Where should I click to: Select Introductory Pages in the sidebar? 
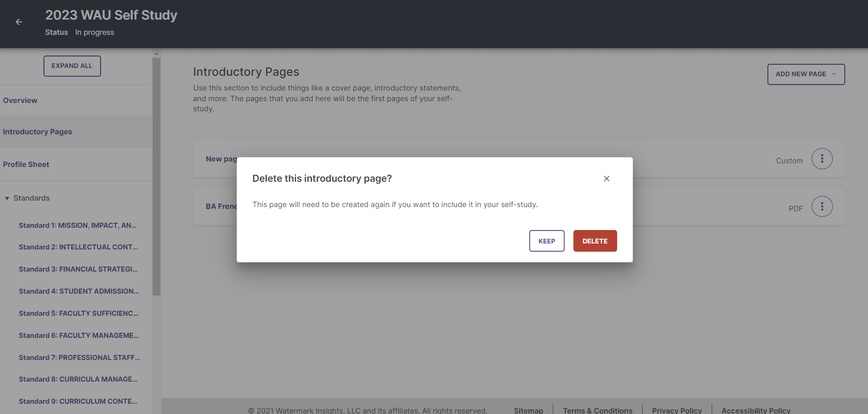(37, 131)
